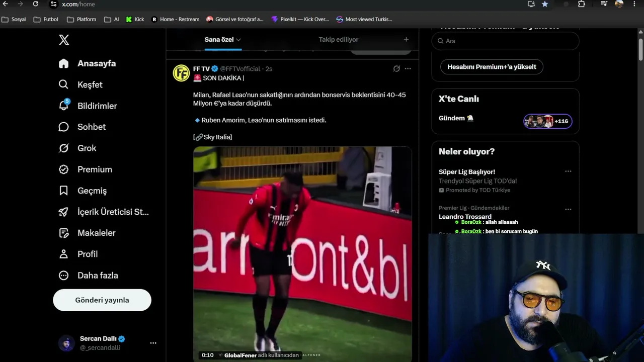
Task: Open Süper Lig Başlıyor! trend
Action: point(467,171)
